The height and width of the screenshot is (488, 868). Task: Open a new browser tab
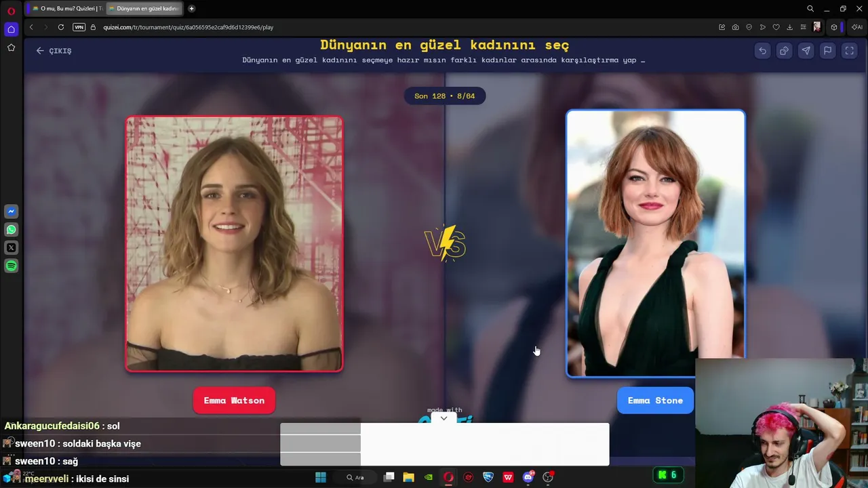point(192,9)
